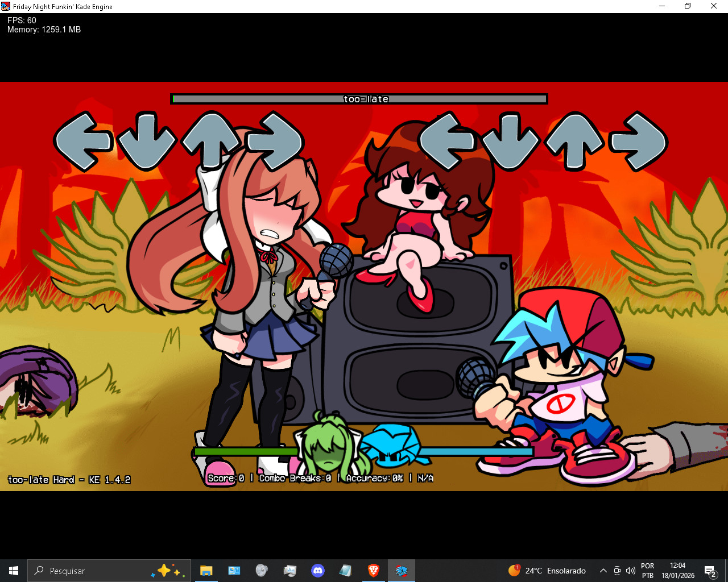Click the Friday Night Funkin' taskbar icon

pos(402,571)
